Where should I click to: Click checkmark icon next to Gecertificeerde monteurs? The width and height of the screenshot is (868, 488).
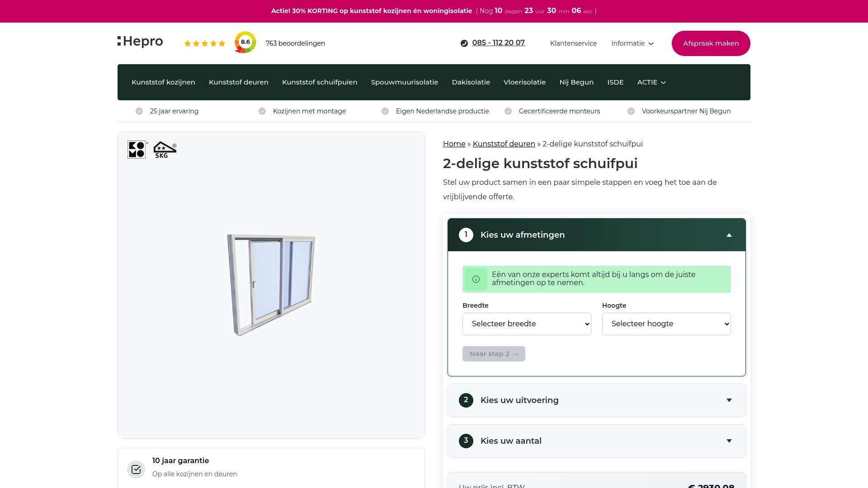508,111
